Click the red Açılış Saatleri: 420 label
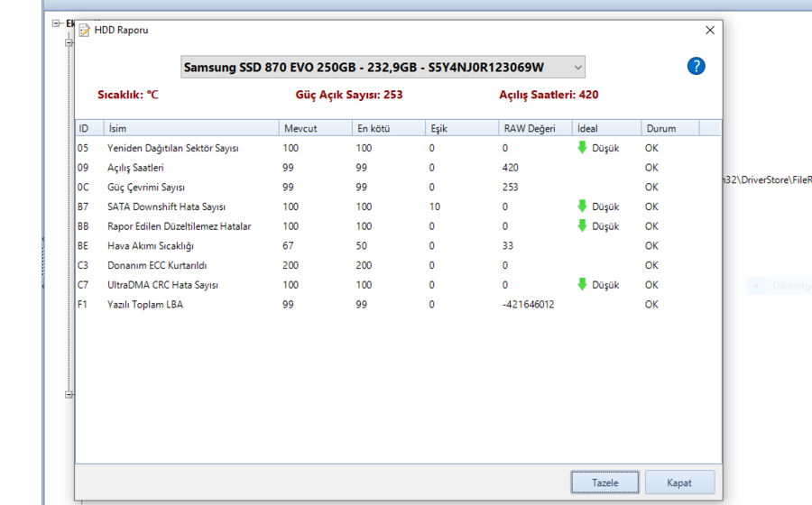This screenshot has height=505, width=812. pyautogui.click(x=549, y=95)
